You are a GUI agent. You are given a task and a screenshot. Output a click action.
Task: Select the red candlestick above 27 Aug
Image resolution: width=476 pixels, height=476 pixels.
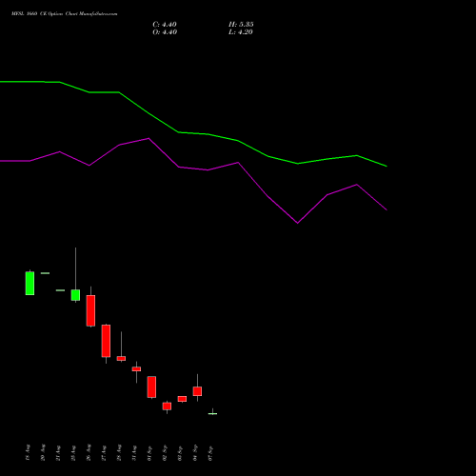[x=106, y=341]
